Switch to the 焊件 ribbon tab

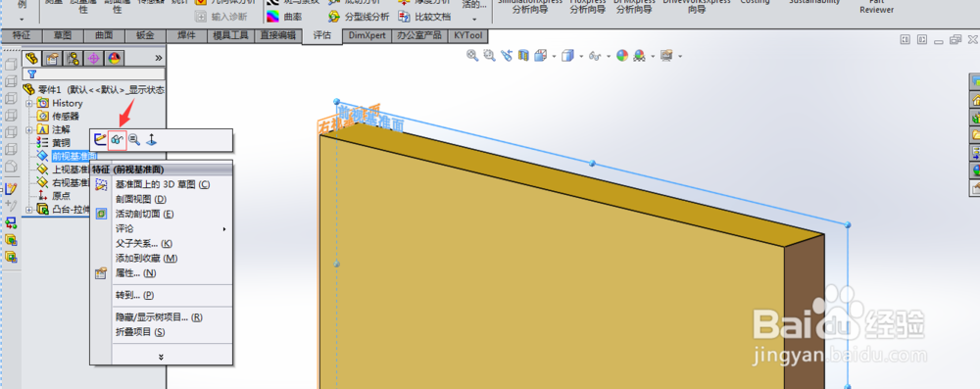tap(187, 35)
